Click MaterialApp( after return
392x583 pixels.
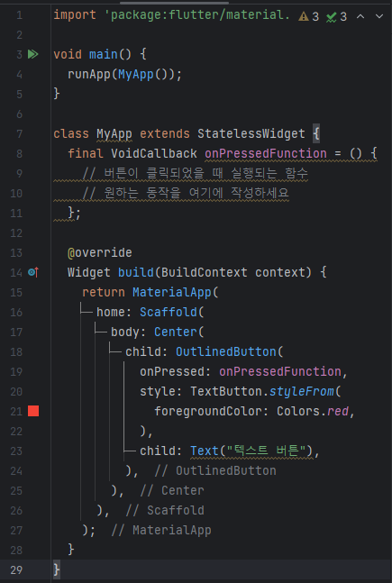176,292
